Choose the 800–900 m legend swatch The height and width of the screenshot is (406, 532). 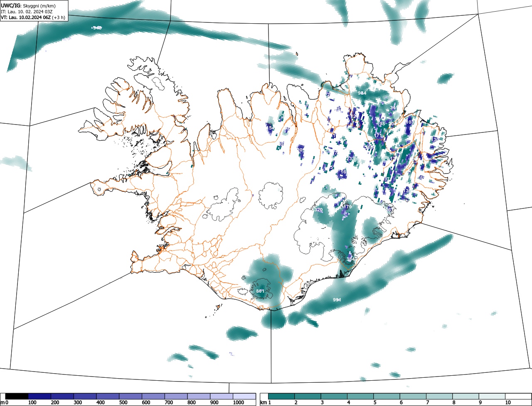coord(199,396)
